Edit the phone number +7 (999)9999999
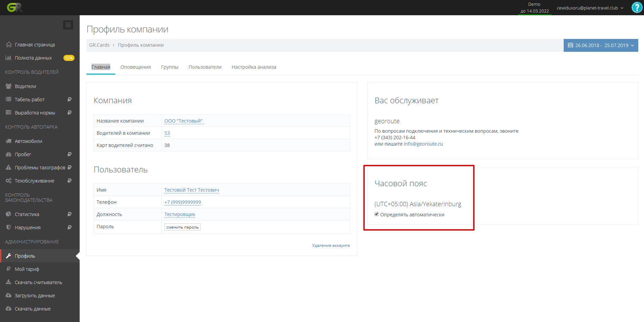The height and width of the screenshot is (322, 644). [183, 202]
